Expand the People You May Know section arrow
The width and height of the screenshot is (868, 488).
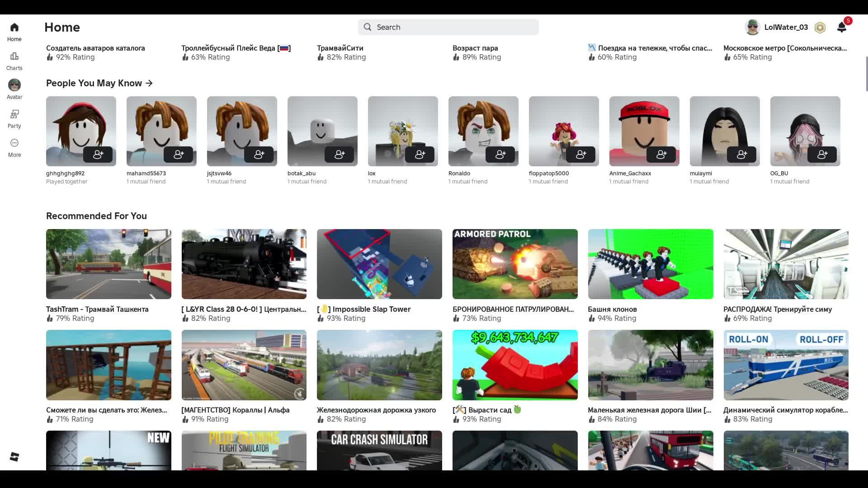(x=150, y=83)
